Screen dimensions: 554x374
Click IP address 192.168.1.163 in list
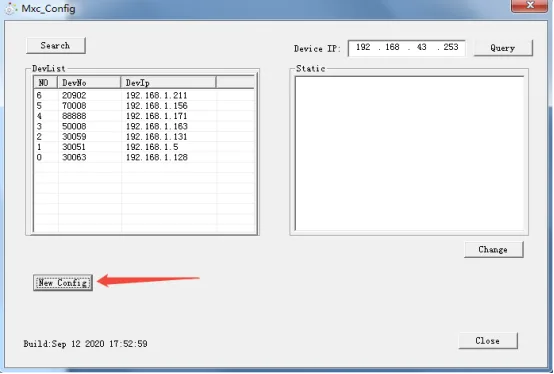pos(157,126)
